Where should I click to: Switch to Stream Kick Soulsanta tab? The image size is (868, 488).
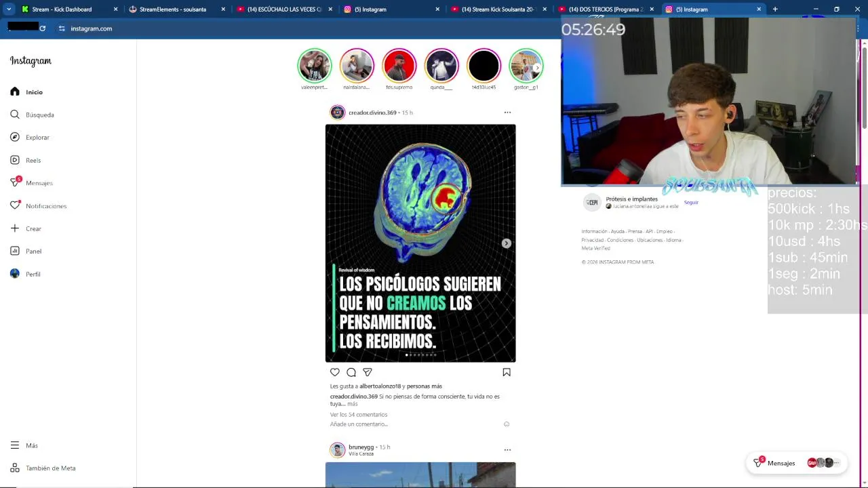point(498,9)
